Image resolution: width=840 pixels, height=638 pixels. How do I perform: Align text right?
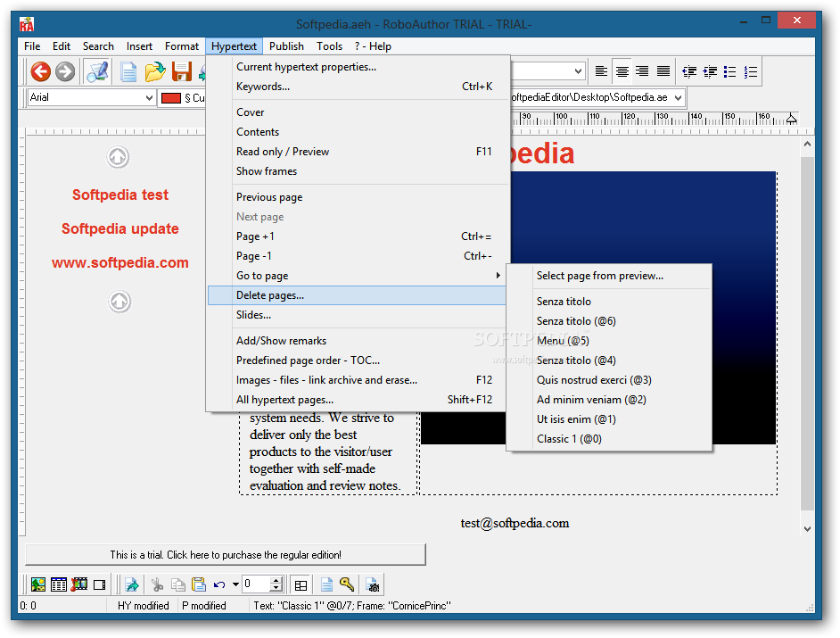642,71
